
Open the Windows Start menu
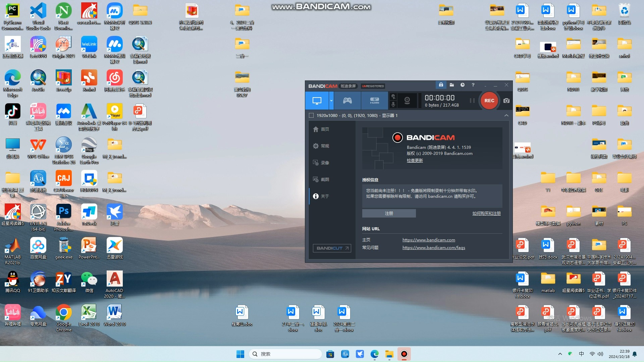click(240, 354)
